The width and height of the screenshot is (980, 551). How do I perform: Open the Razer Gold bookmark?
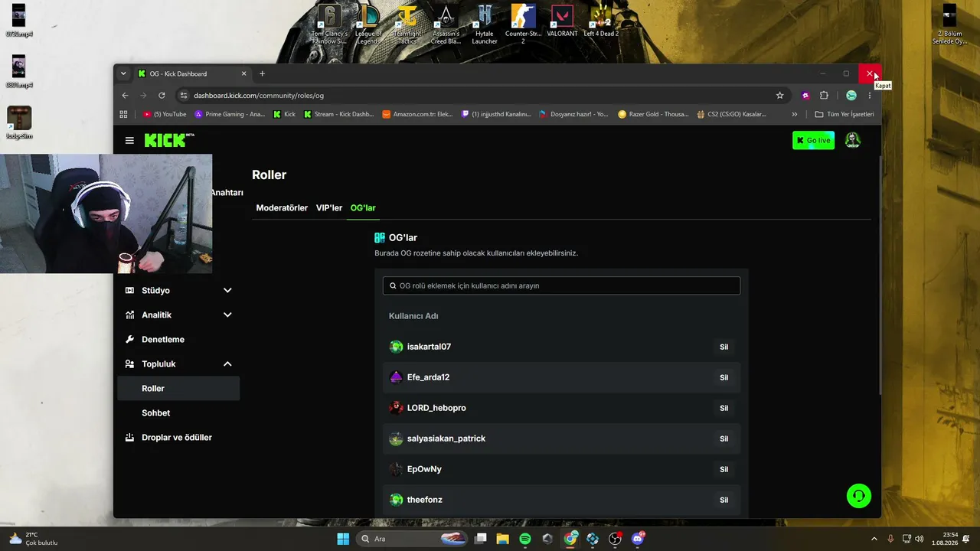click(x=653, y=114)
